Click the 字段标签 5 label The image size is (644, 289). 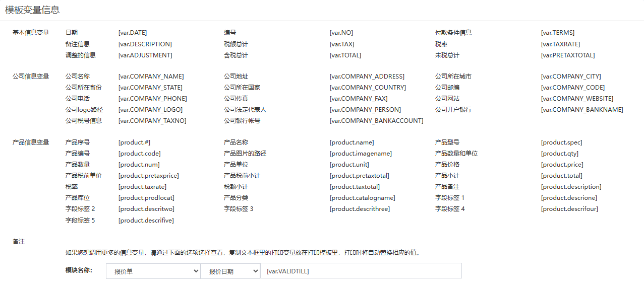[80, 221]
